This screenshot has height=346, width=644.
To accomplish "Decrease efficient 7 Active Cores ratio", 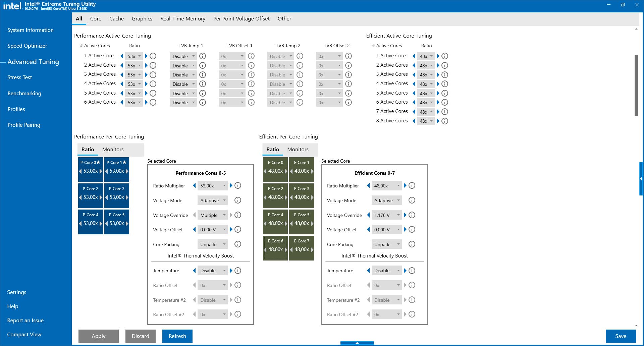I will pos(414,112).
